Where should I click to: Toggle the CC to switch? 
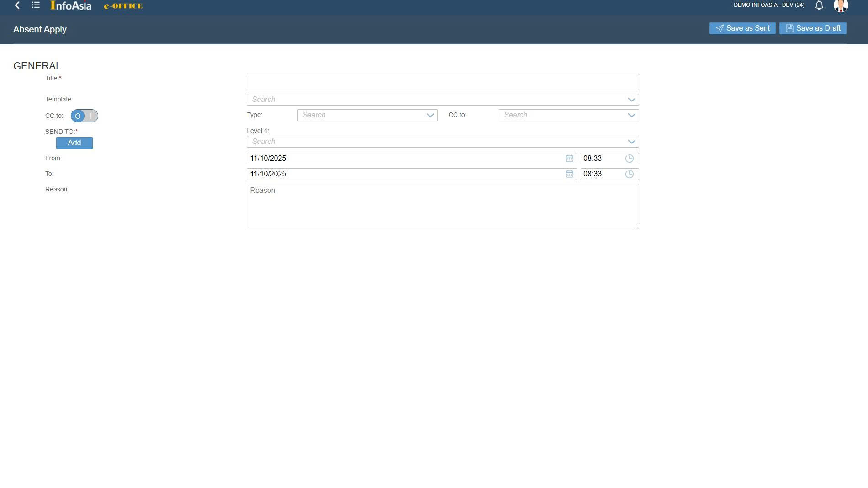click(x=84, y=116)
